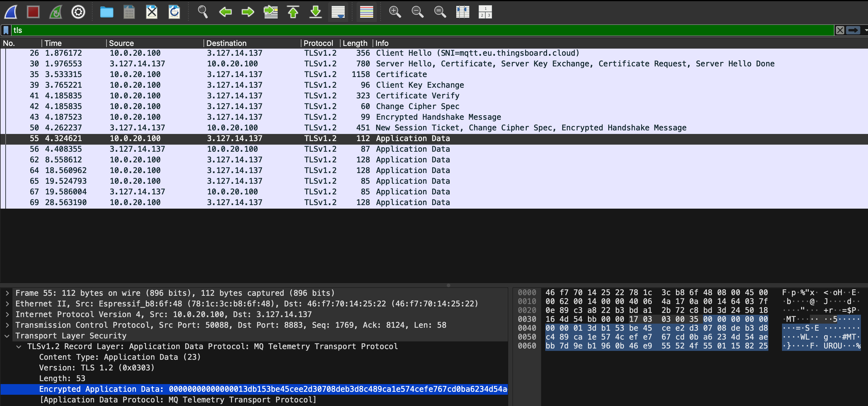The width and height of the screenshot is (868, 406).
Task: Start capturing packets with shark fin icon
Action: 11,12
